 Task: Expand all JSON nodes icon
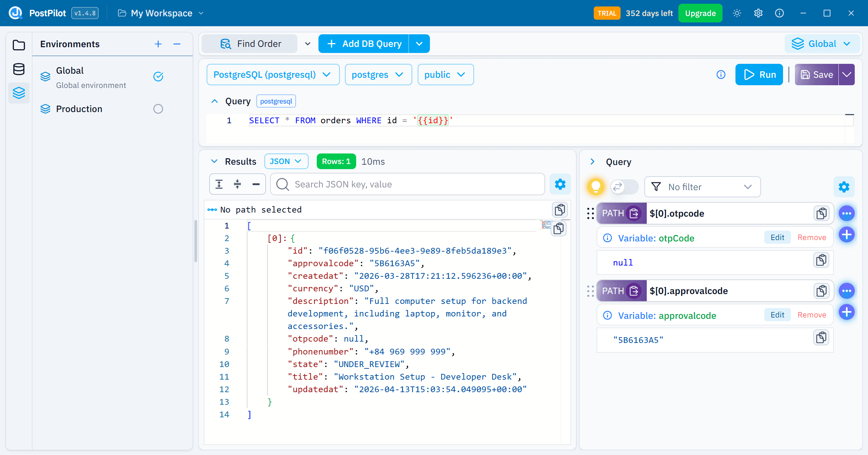click(219, 184)
